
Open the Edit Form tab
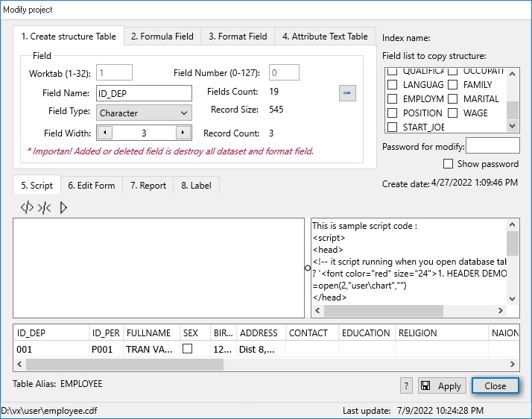[x=91, y=186]
